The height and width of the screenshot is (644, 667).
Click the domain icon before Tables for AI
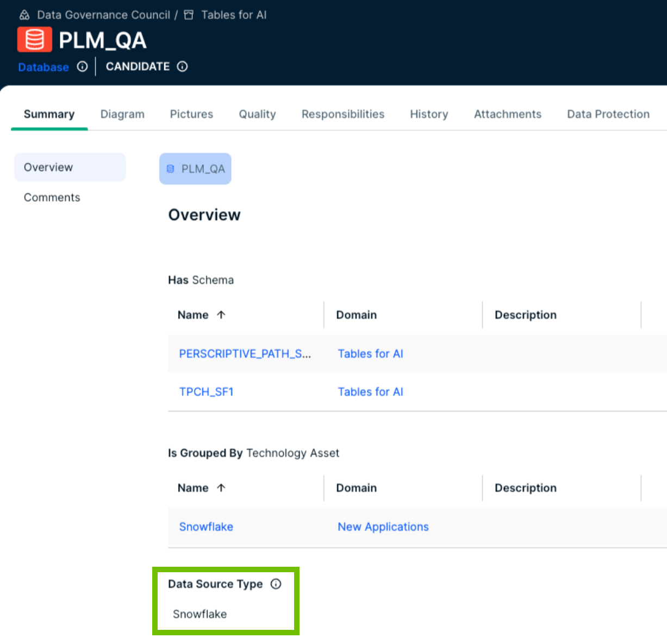tap(189, 15)
